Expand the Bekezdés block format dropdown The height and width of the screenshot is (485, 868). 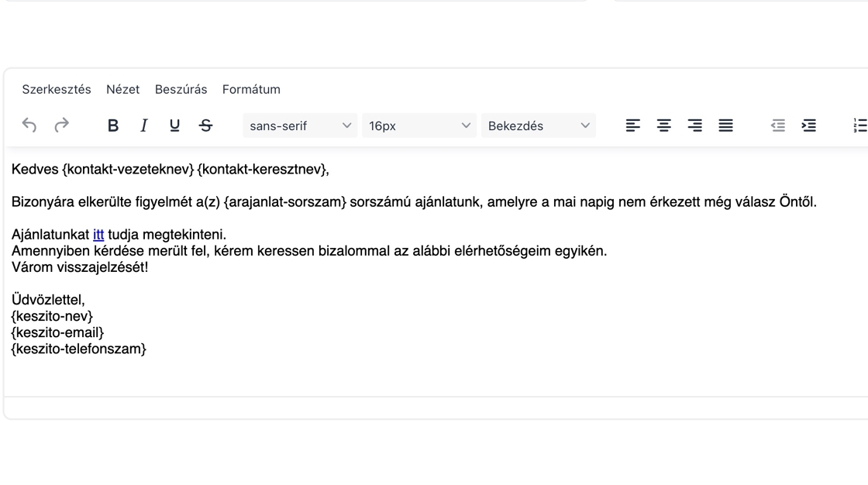coord(539,126)
